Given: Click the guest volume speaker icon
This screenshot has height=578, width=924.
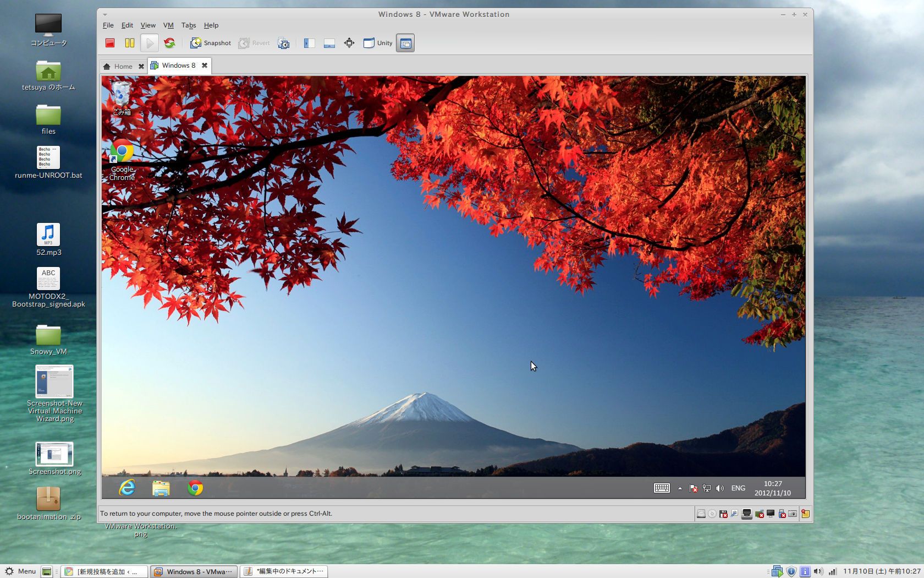Looking at the screenshot, I should point(720,488).
